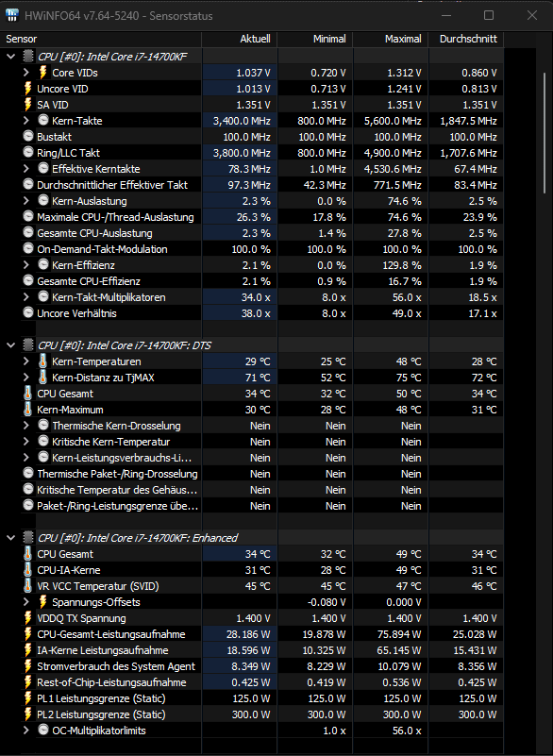Click the clock icon next to Kern-Takte
This screenshot has height=756, width=553.
coord(43,120)
